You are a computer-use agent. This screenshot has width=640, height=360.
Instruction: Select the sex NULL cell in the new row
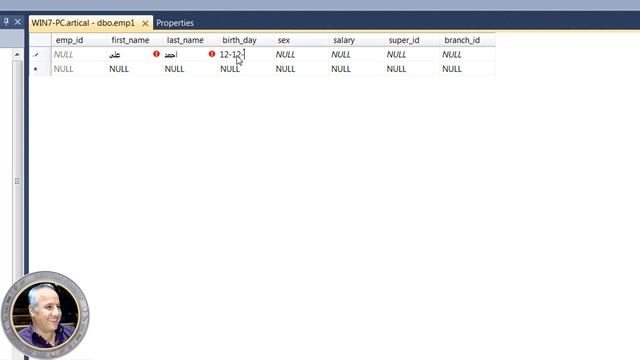click(301, 69)
